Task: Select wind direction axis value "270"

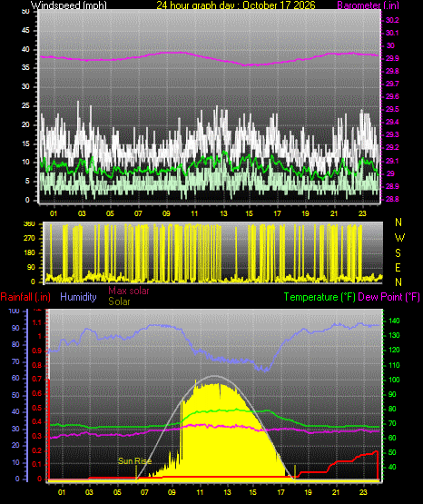Action: pos(29,239)
